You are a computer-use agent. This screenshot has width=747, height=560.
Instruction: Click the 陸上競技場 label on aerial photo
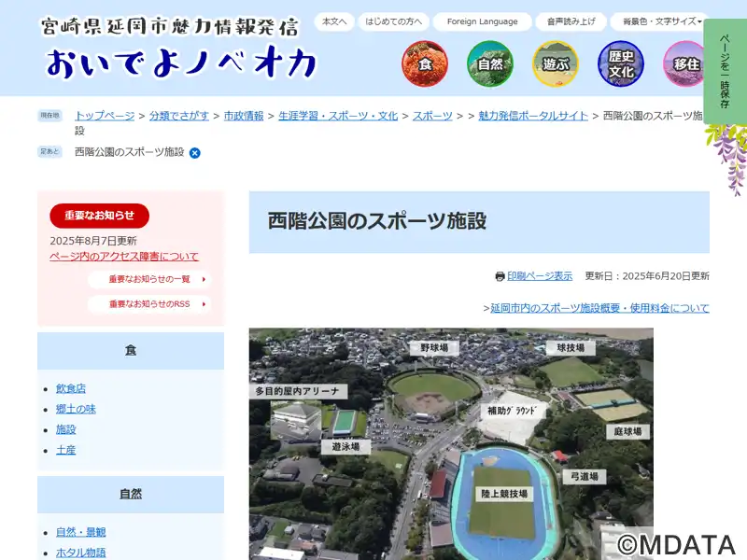pyautogui.click(x=504, y=494)
